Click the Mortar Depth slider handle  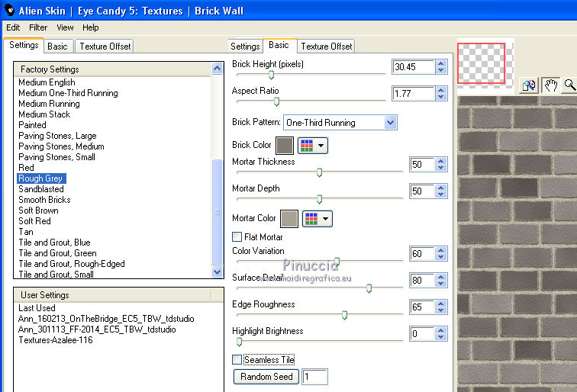coord(319,199)
